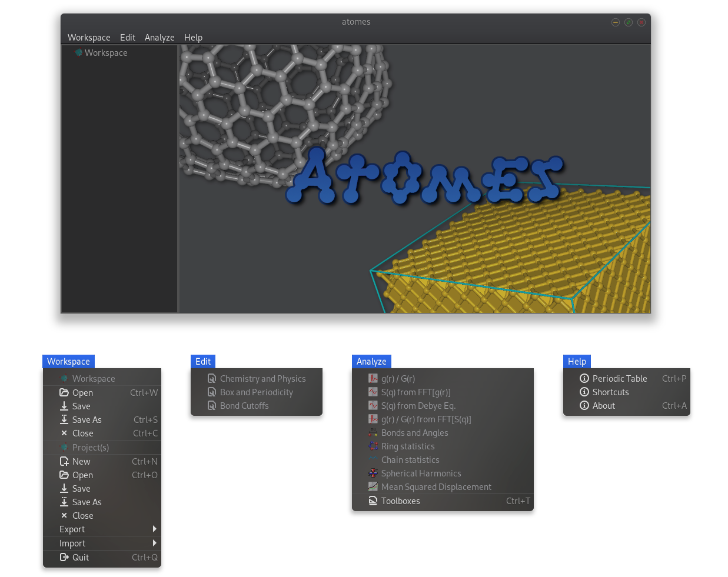The height and width of the screenshot is (577, 728).
Task: Choose New project under Project(s)
Action: point(82,461)
